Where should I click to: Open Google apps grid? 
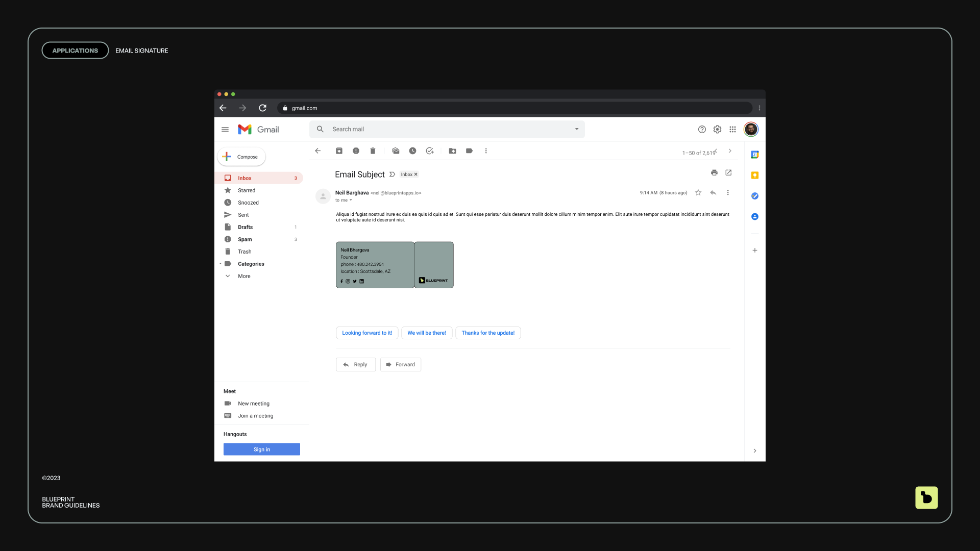click(732, 130)
